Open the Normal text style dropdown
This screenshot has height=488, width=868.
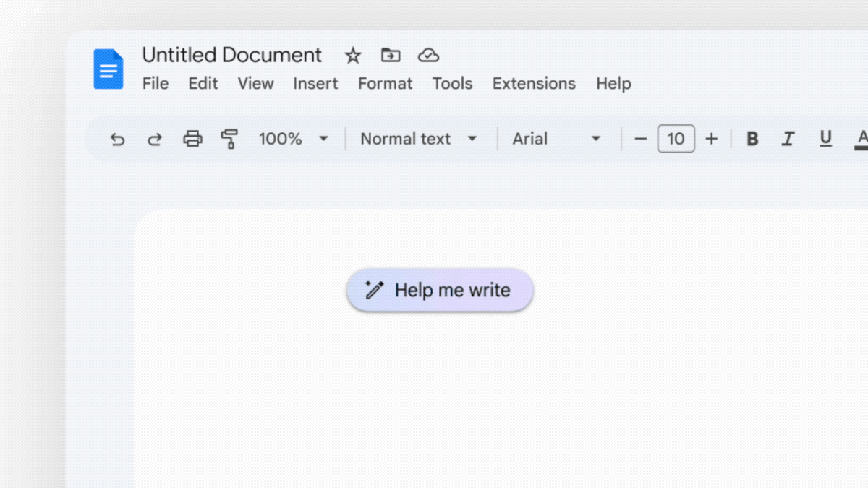pyautogui.click(x=420, y=138)
